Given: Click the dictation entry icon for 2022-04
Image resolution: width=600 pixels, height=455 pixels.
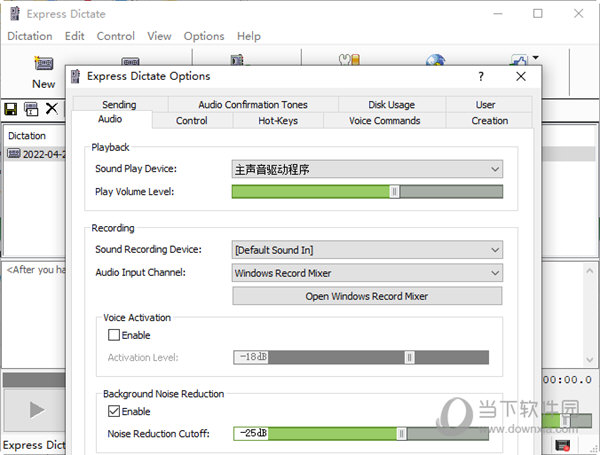Looking at the screenshot, I should tap(14, 154).
